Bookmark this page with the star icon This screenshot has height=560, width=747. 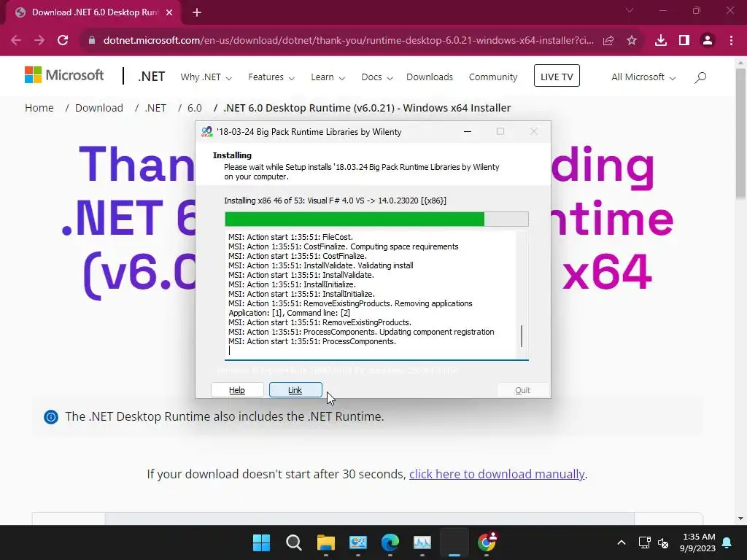coord(632,41)
